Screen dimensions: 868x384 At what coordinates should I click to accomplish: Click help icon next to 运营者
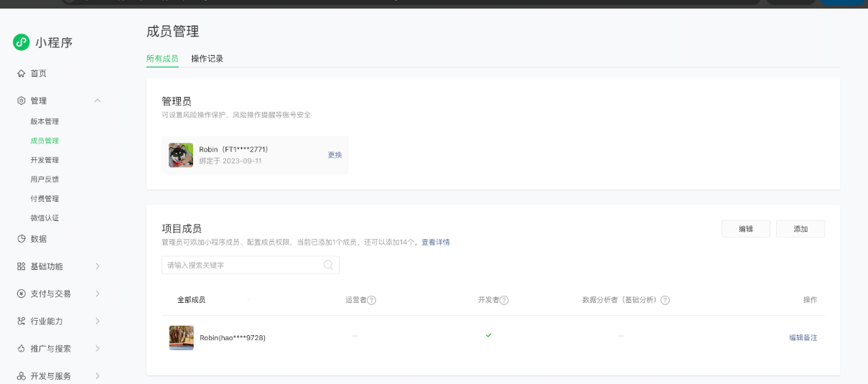coord(372,300)
